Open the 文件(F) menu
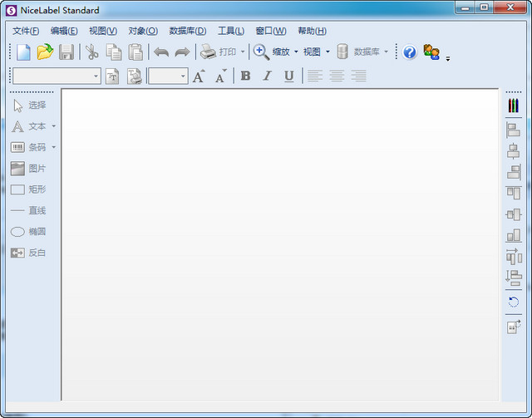Image resolution: width=532 pixels, height=418 pixels. click(26, 31)
